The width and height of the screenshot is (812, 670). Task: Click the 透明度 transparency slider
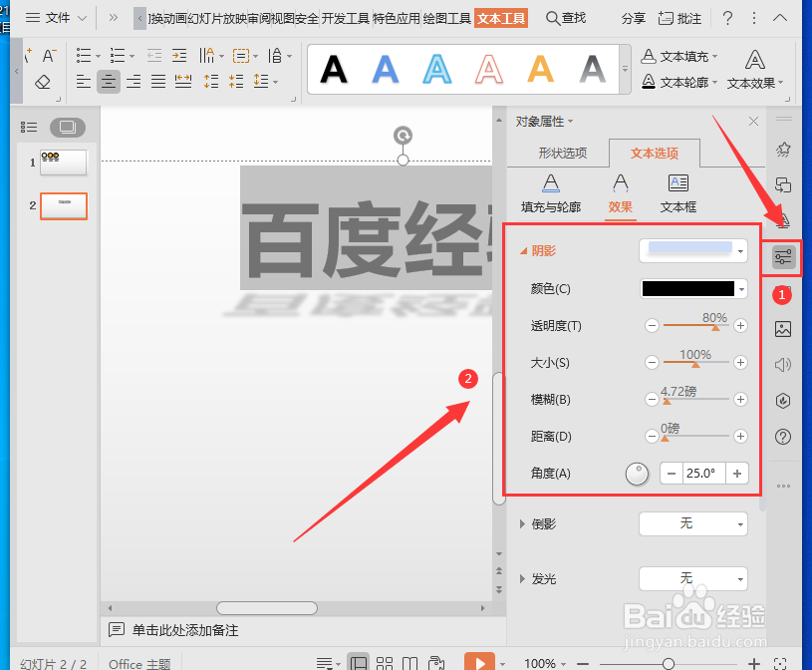click(x=696, y=325)
